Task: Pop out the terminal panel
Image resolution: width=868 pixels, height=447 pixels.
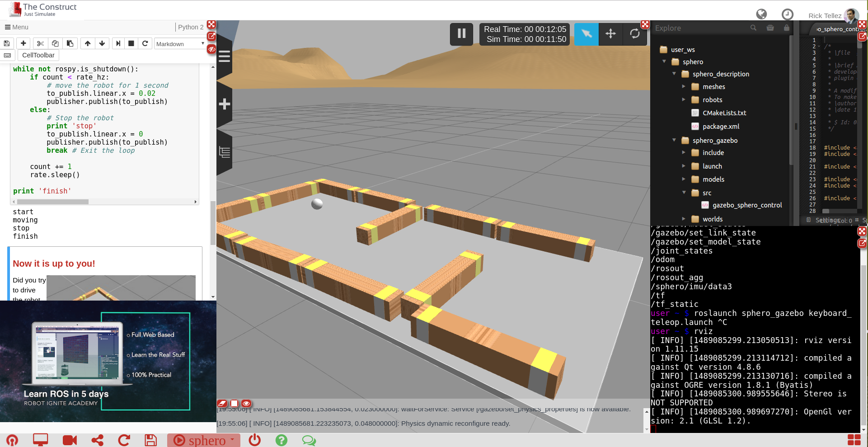Action: [862, 243]
